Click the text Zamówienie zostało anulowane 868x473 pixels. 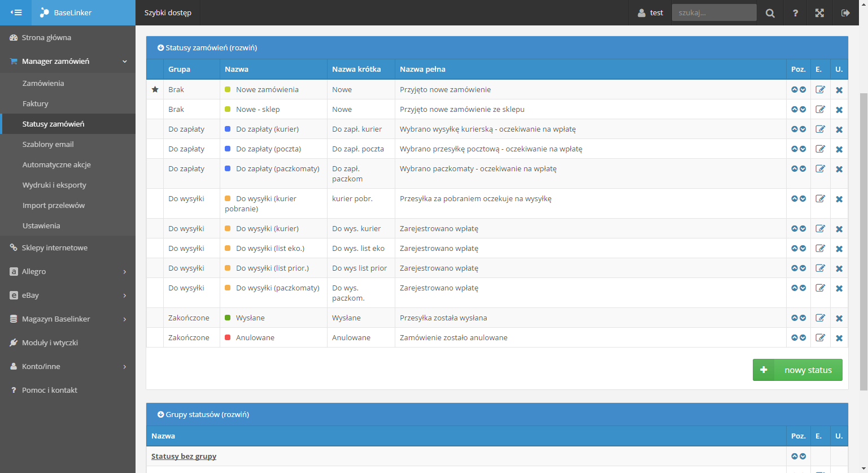[453, 337]
